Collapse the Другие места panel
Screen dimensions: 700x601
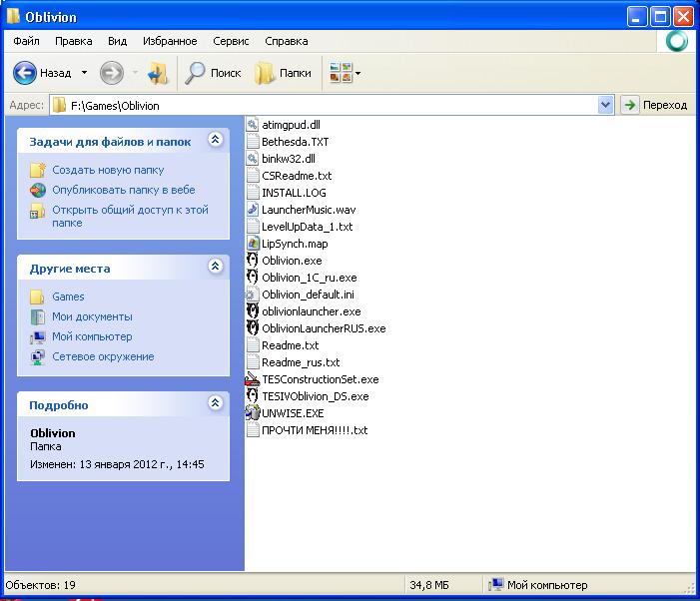[215, 267]
